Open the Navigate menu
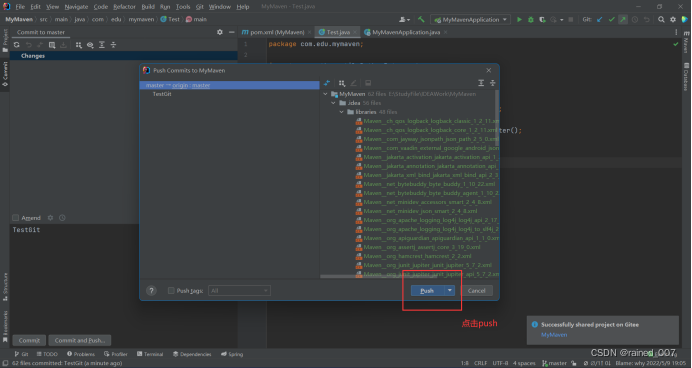 pos(76,7)
